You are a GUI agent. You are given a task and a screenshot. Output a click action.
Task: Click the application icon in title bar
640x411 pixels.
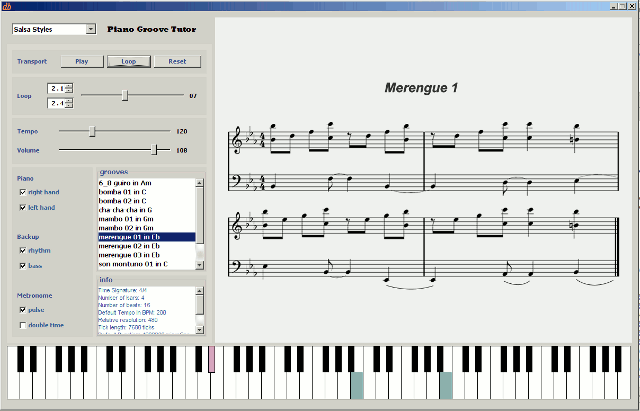click(x=7, y=6)
